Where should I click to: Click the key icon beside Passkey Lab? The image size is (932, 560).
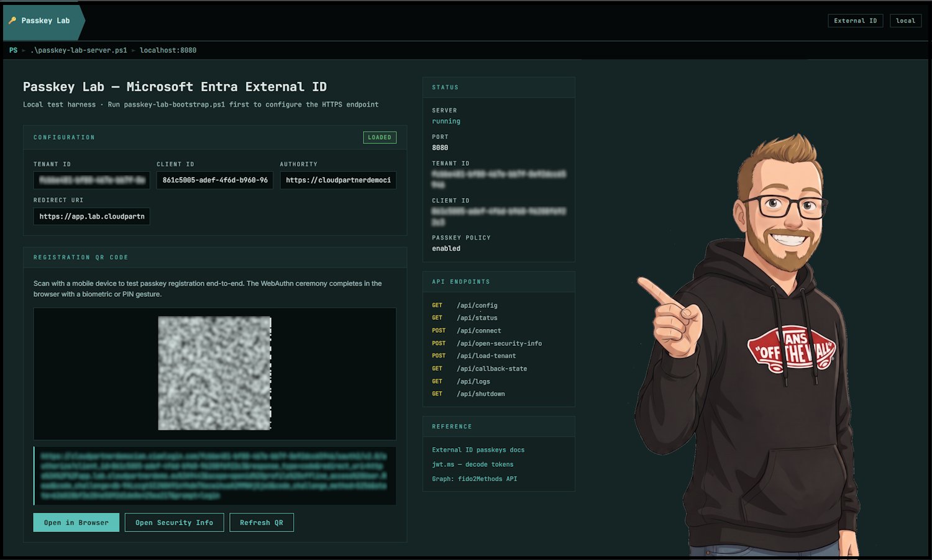coord(12,20)
